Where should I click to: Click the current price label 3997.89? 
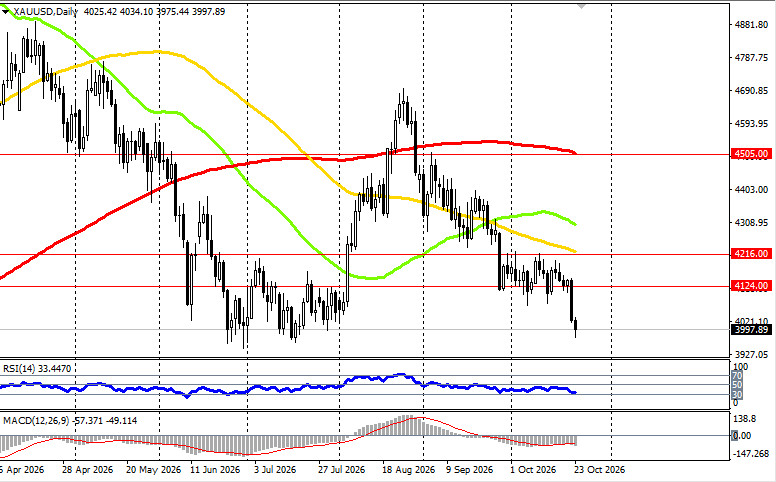[751, 330]
